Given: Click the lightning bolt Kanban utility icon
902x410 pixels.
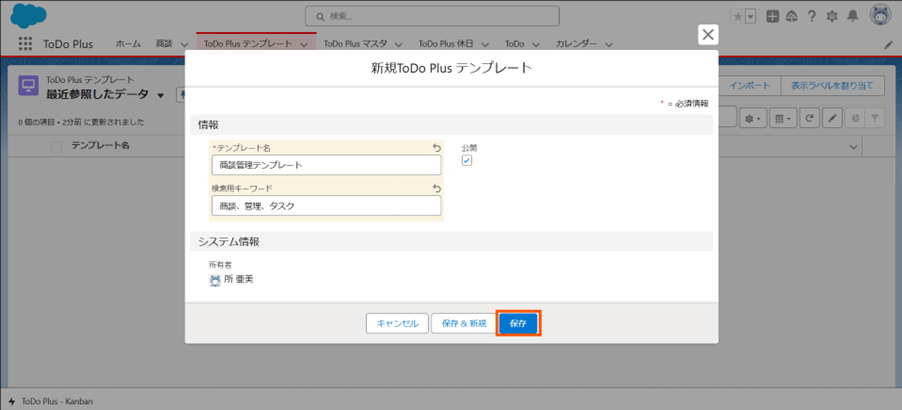Looking at the screenshot, I should tap(12, 401).
